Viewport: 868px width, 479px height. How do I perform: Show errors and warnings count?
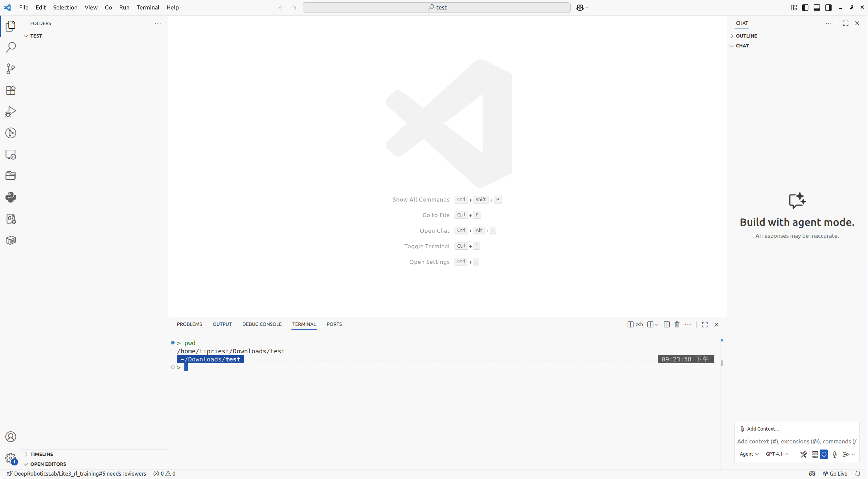click(x=164, y=474)
